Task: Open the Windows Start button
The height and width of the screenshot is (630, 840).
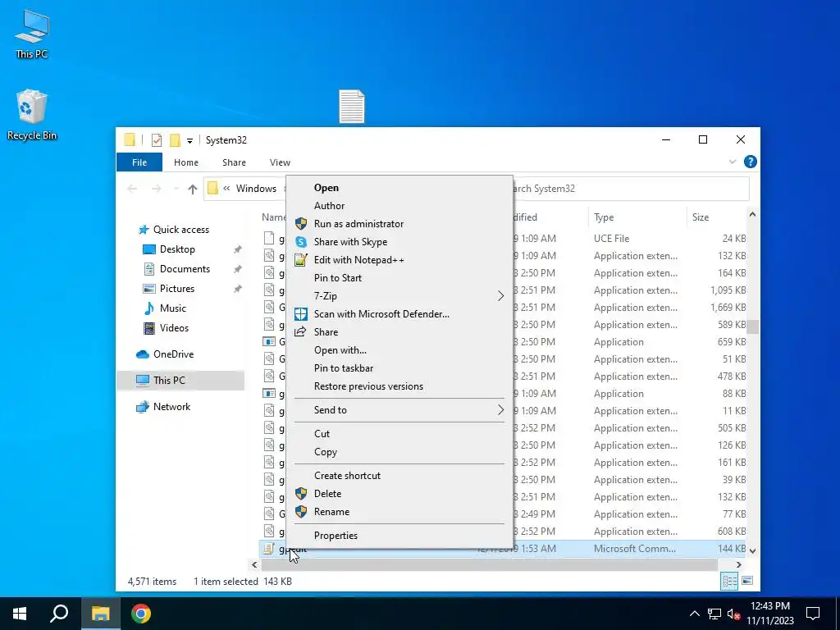Action: pos(20,614)
